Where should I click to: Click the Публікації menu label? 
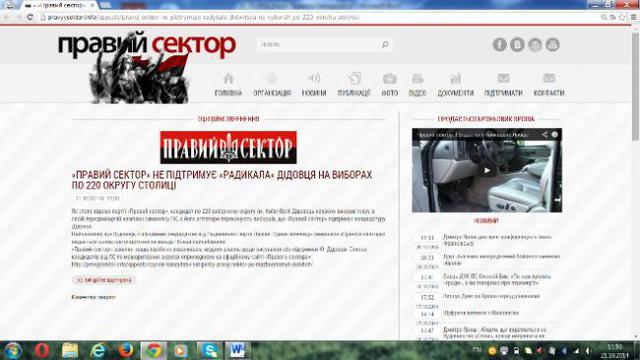354,93
